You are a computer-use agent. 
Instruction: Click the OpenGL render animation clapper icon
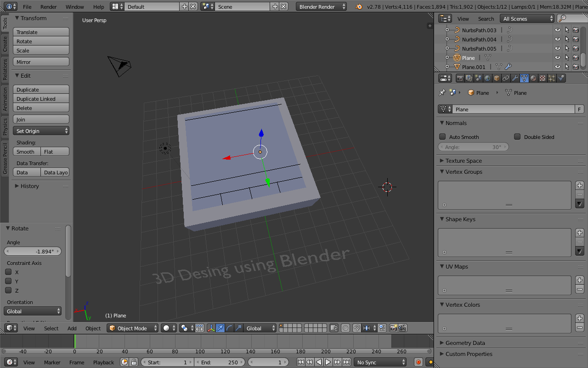tap(402, 328)
